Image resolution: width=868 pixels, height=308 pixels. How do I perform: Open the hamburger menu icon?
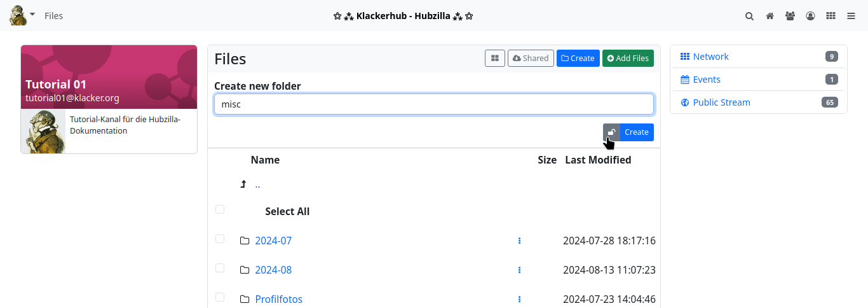click(x=851, y=16)
